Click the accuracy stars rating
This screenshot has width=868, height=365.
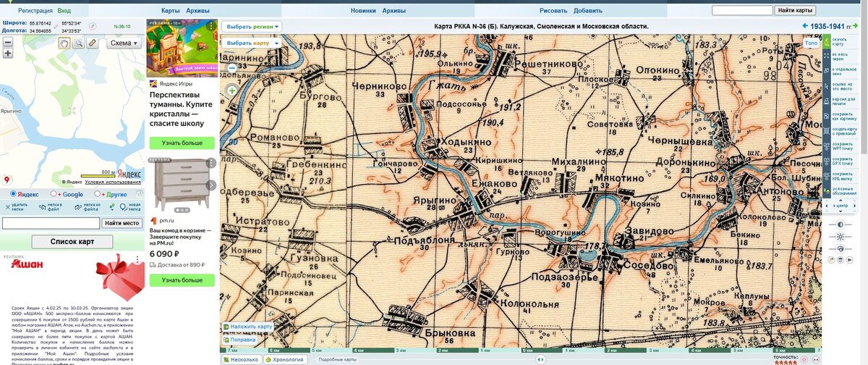(x=784, y=361)
